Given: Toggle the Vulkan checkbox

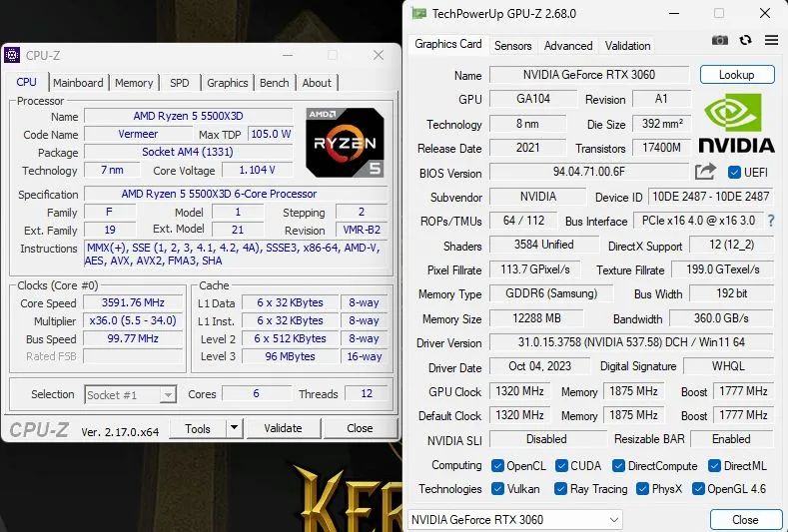Looking at the screenshot, I should 497,489.
